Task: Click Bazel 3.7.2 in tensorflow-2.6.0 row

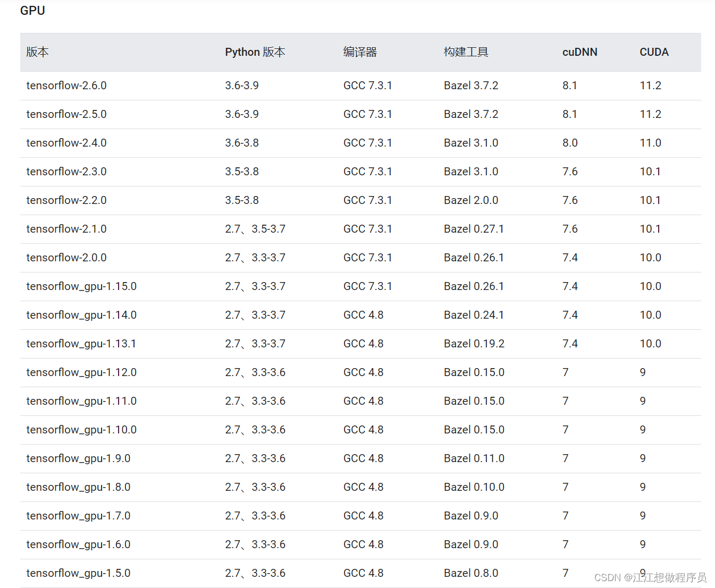Action: (x=471, y=86)
